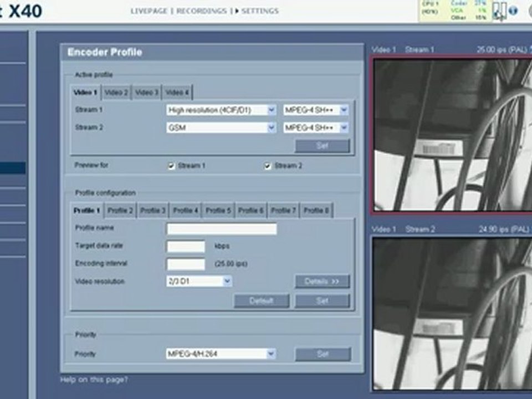Screen dimensions: 532x399
Task: Go to LIVEPAGE in top navigation
Action: pos(149,11)
